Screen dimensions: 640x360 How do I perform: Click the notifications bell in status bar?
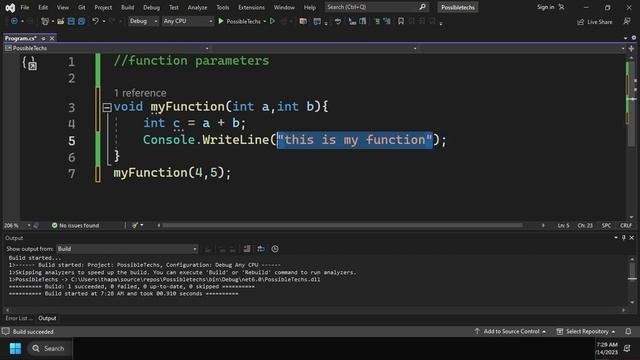coord(628,331)
